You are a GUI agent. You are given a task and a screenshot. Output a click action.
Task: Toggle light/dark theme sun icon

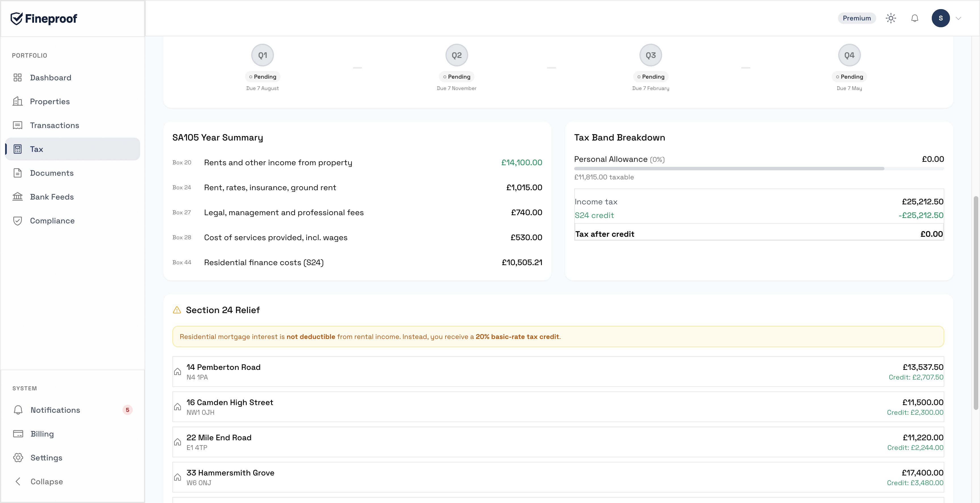pos(891,18)
